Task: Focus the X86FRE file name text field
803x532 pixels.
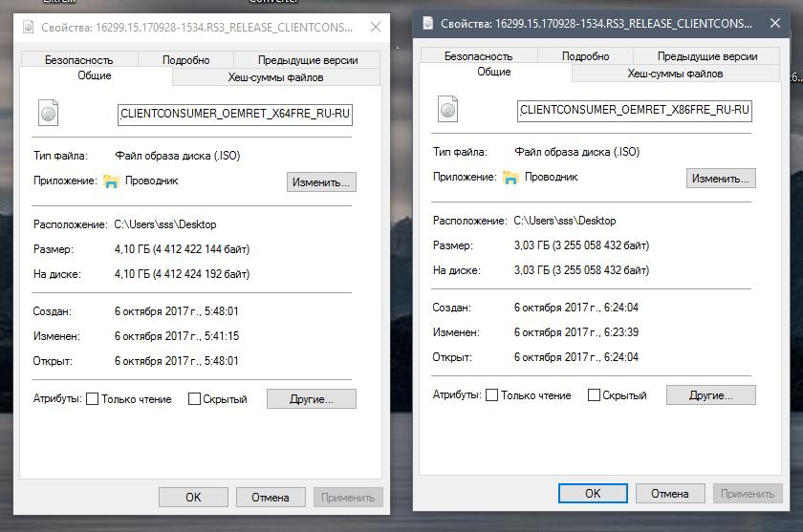Action: click(634, 111)
